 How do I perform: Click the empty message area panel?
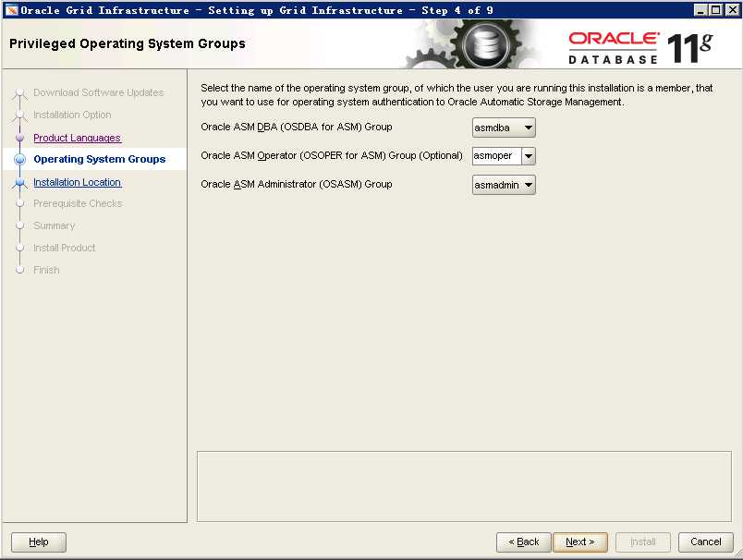coord(464,487)
